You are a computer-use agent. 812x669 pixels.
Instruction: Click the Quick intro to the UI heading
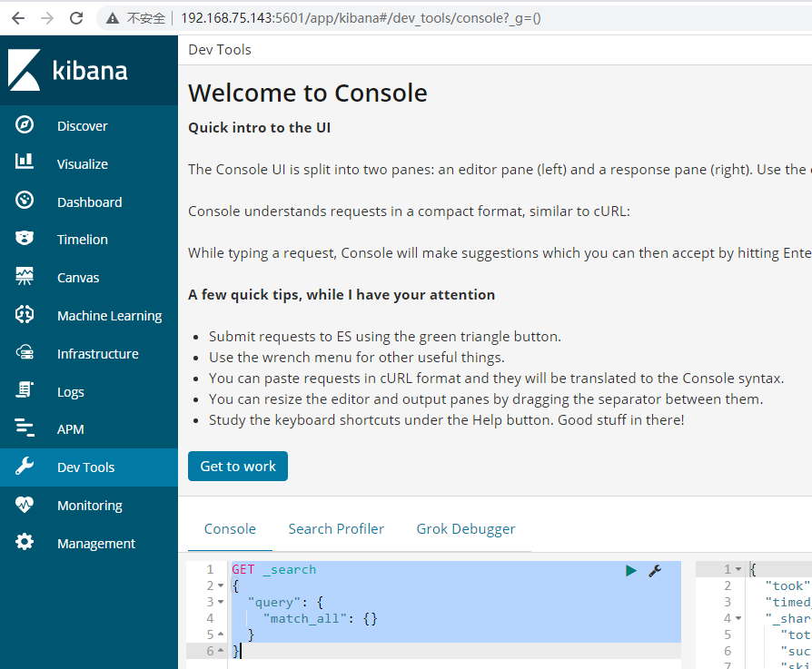(259, 128)
